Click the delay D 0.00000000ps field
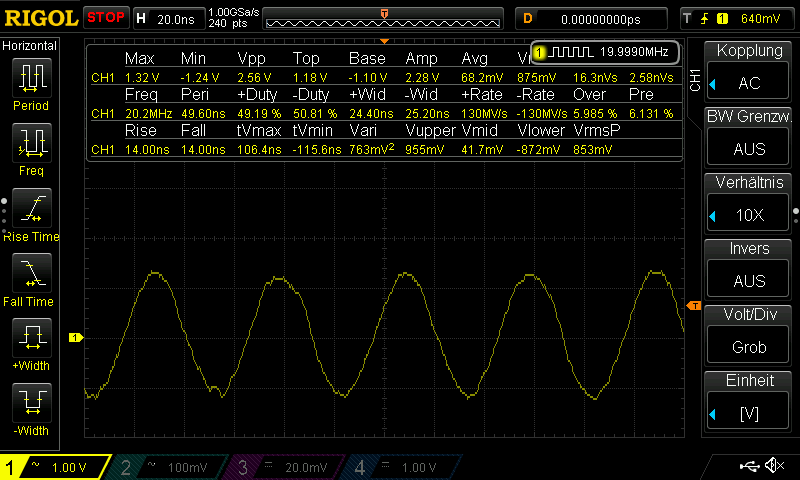 (x=592, y=19)
